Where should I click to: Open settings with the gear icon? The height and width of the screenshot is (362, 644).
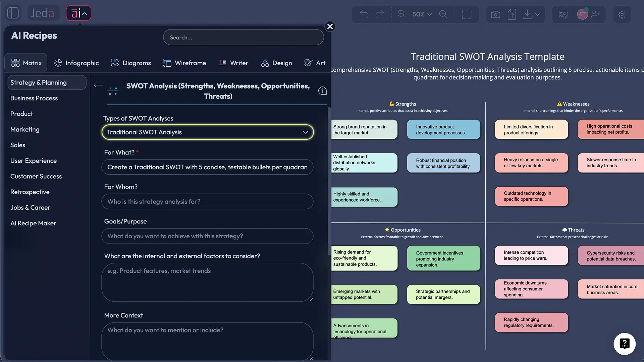click(622, 14)
